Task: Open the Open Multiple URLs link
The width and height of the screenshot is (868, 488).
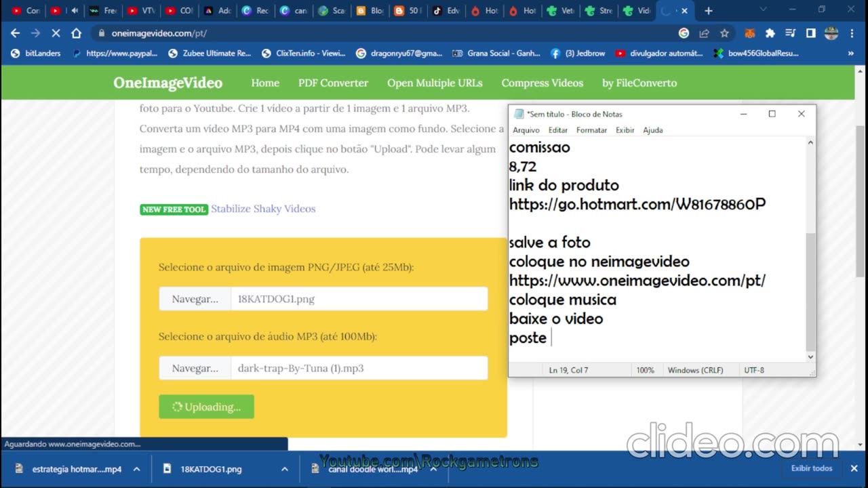Action: click(x=435, y=83)
